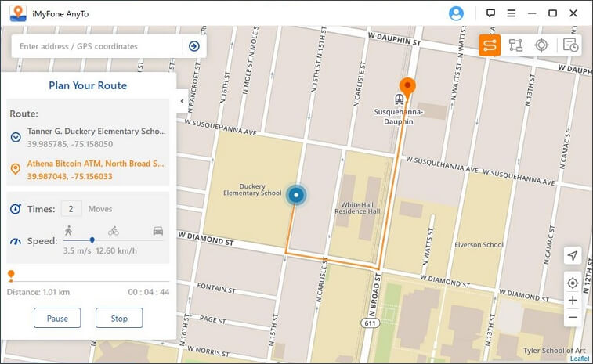Click the blue current location dot
This screenshot has height=364, width=593.
296,195
